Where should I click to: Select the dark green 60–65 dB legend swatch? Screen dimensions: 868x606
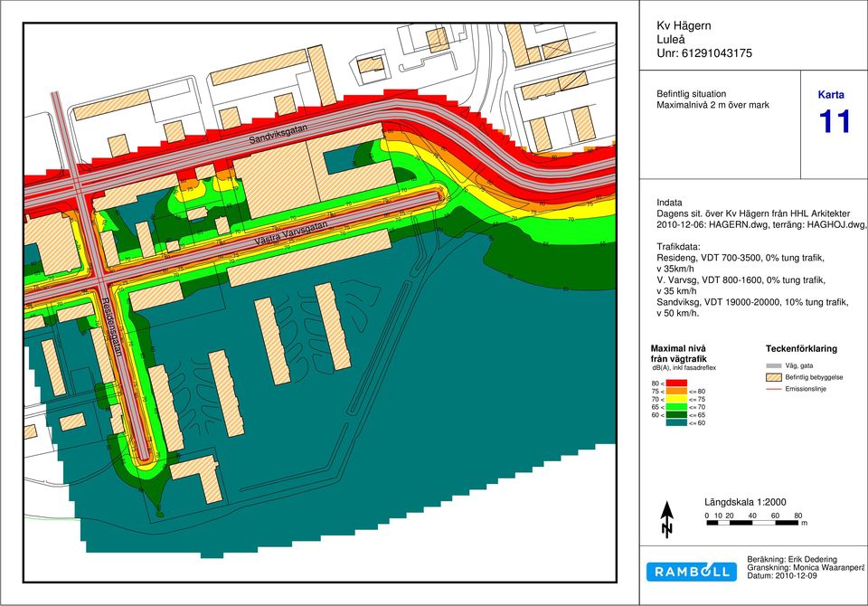click(676, 414)
